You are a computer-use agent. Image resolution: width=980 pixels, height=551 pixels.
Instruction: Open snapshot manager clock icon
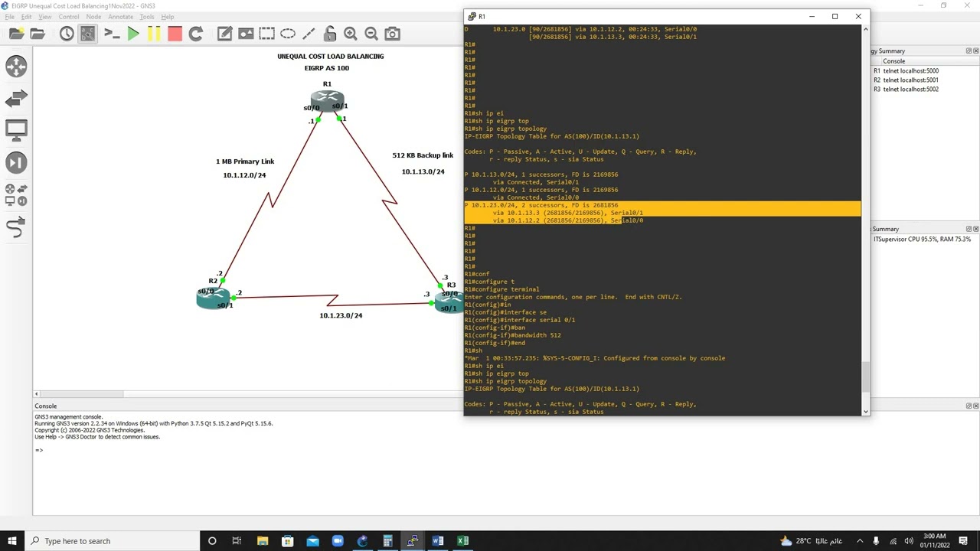coord(67,34)
